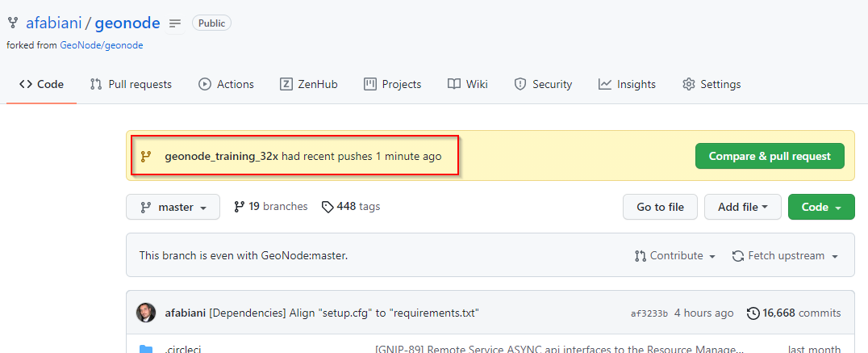This screenshot has width=868, height=353.
Task: Click the Security shield icon
Action: click(x=520, y=84)
